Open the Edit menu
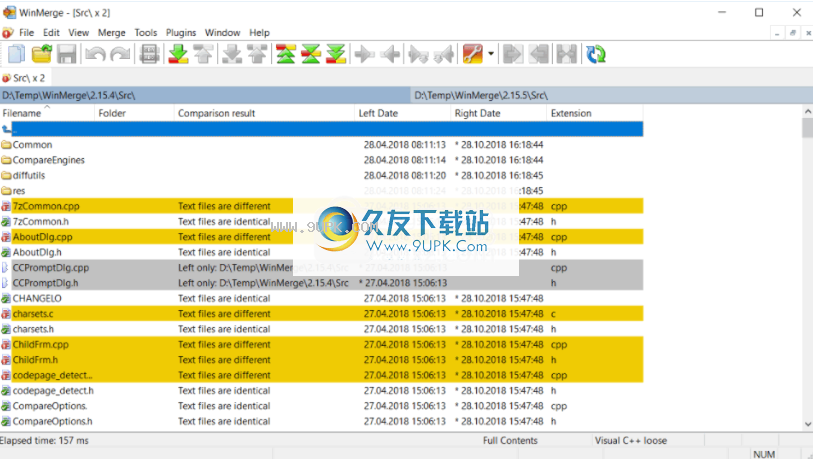Viewport: 813px width, 459px height. (x=51, y=33)
